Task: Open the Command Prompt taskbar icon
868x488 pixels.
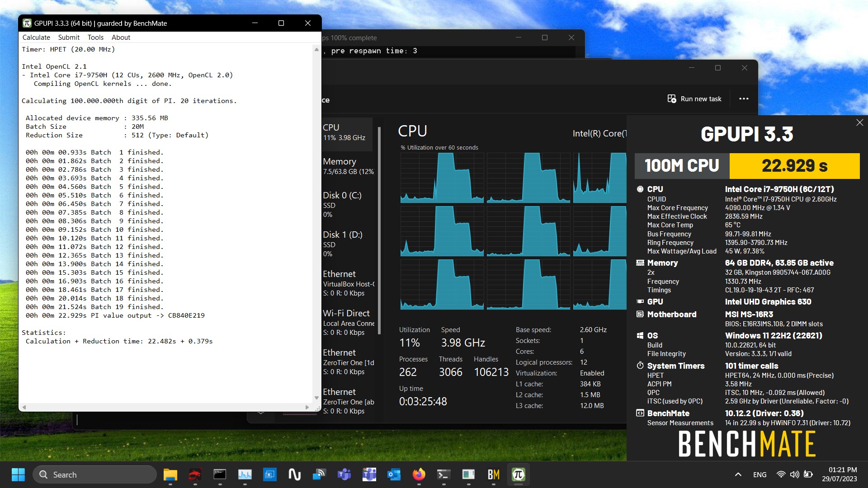Action: pos(220,474)
